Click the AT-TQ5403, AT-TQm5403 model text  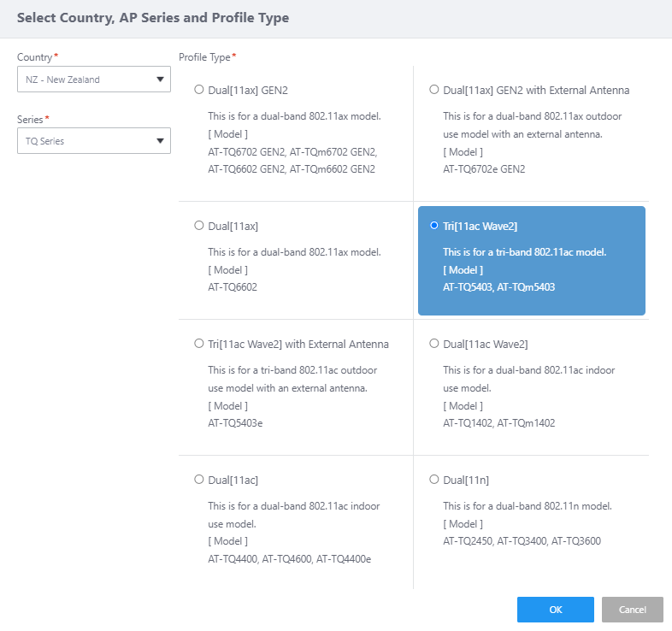click(x=498, y=287)
